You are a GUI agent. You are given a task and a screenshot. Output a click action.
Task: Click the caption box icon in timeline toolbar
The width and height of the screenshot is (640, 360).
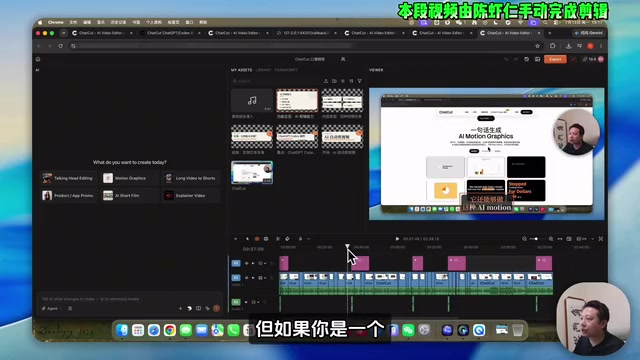(266, 239)
